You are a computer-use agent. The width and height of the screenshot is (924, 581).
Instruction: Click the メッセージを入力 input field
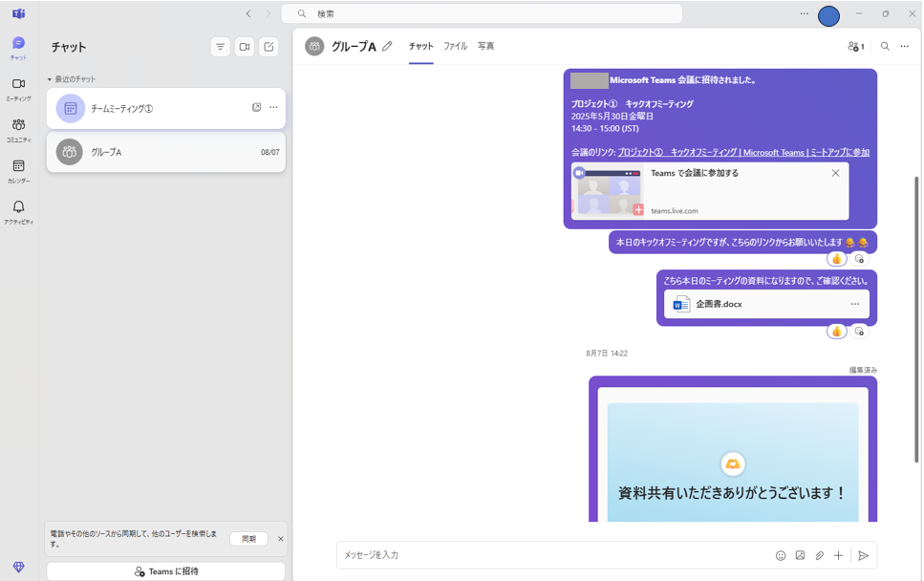526,554
